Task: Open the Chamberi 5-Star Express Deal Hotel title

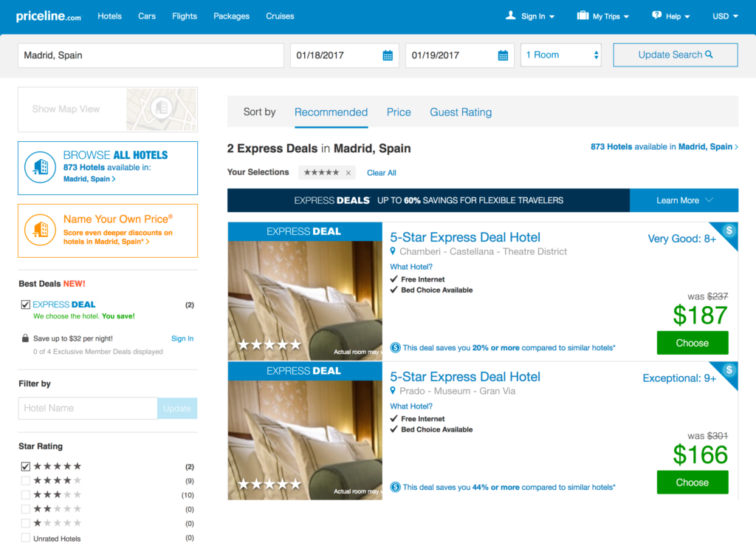Action: click(x=465, y=237)
